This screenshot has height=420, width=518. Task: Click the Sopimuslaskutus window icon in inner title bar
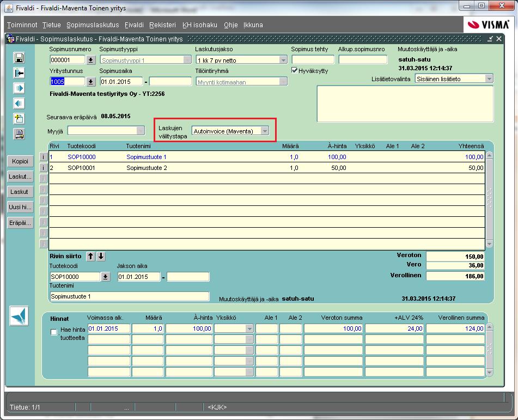pos(10,39)
